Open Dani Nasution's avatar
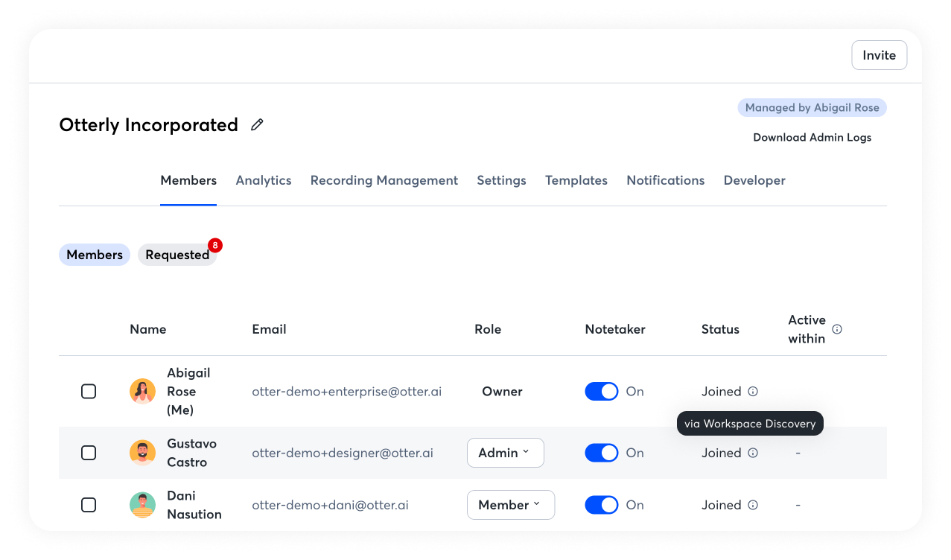951x560 pixels. [x=142, y=505]
